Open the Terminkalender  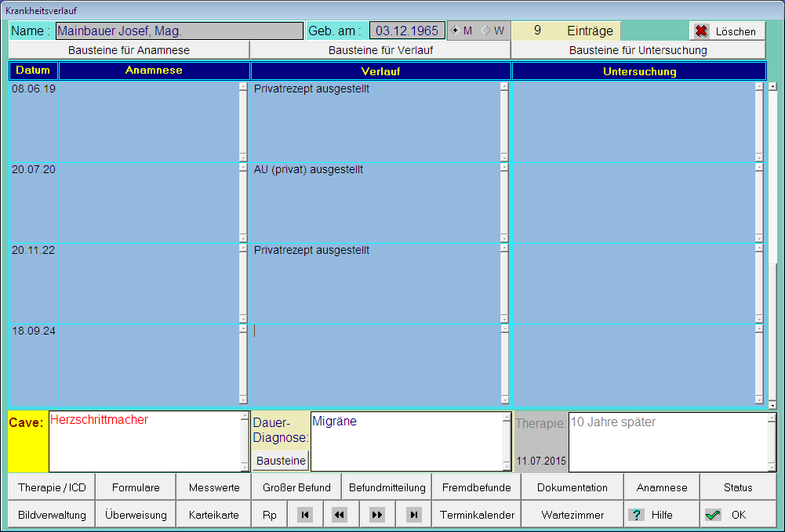(x=477, y=515)
